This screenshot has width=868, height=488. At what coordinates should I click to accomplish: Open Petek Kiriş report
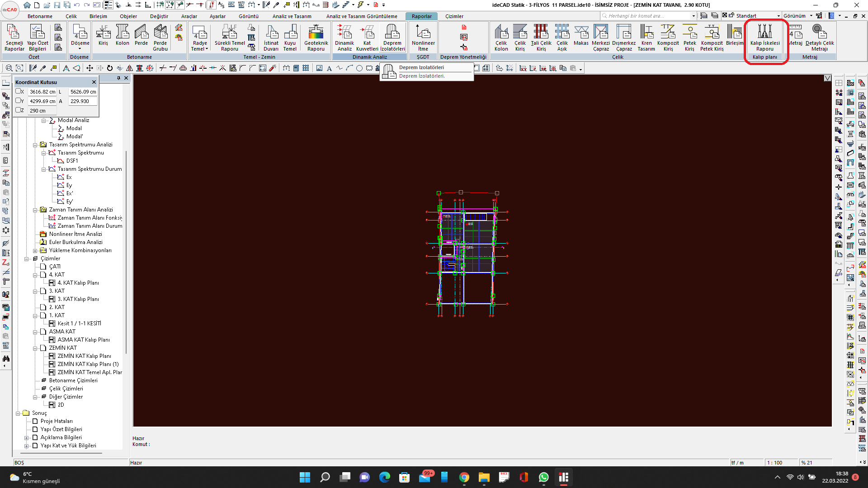click(x=689, y=38)
